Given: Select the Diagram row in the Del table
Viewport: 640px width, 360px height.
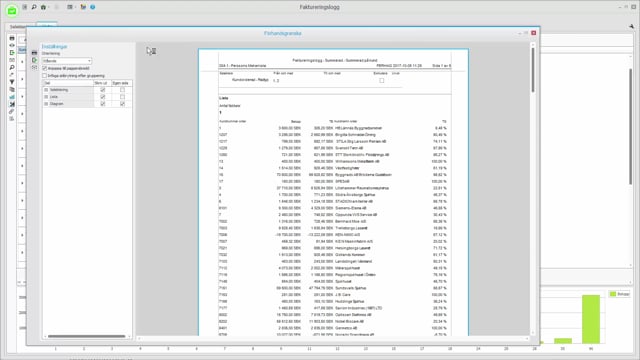Looking at the screenshot, I should coord(68,104).
